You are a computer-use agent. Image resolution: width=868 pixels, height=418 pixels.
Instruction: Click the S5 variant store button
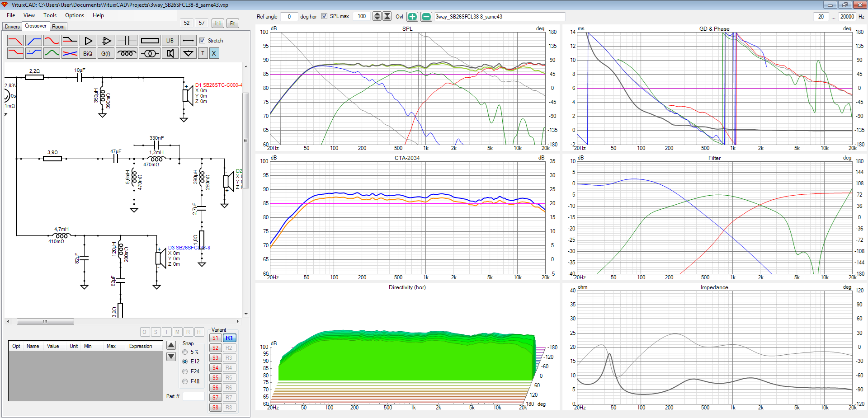coord(216,378)
